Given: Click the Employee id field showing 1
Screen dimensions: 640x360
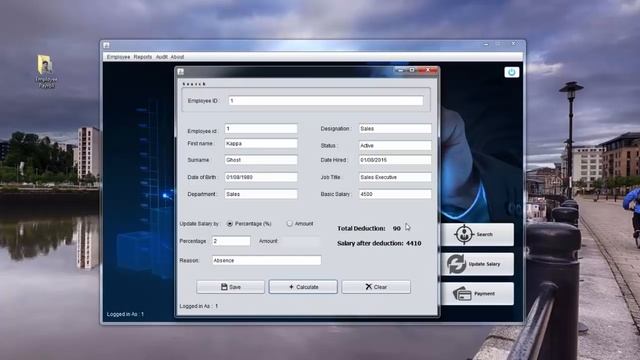Looking at the screenshot, I should pyautogui.click(x=261, y=129).
